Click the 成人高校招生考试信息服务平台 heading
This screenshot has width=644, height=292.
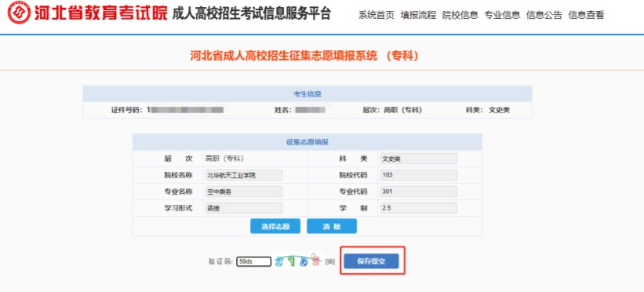(251, 13)
